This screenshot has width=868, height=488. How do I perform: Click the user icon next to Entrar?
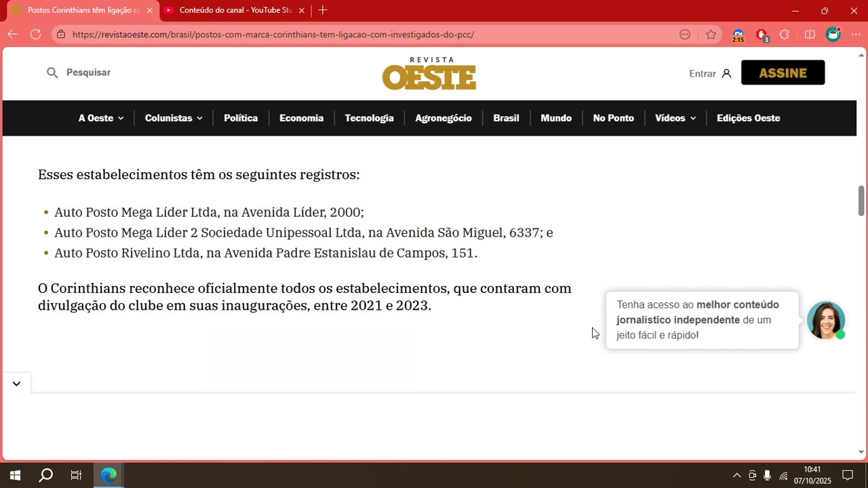pyautogui.click(x=726, y=73)
